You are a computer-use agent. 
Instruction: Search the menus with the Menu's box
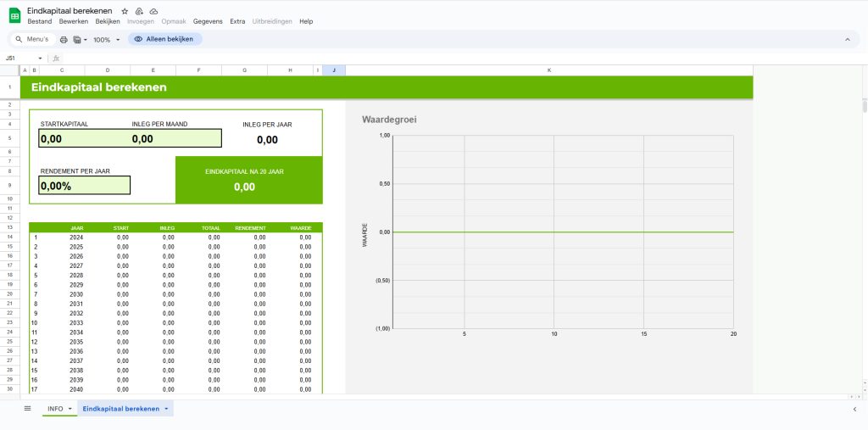pos(34,39)
